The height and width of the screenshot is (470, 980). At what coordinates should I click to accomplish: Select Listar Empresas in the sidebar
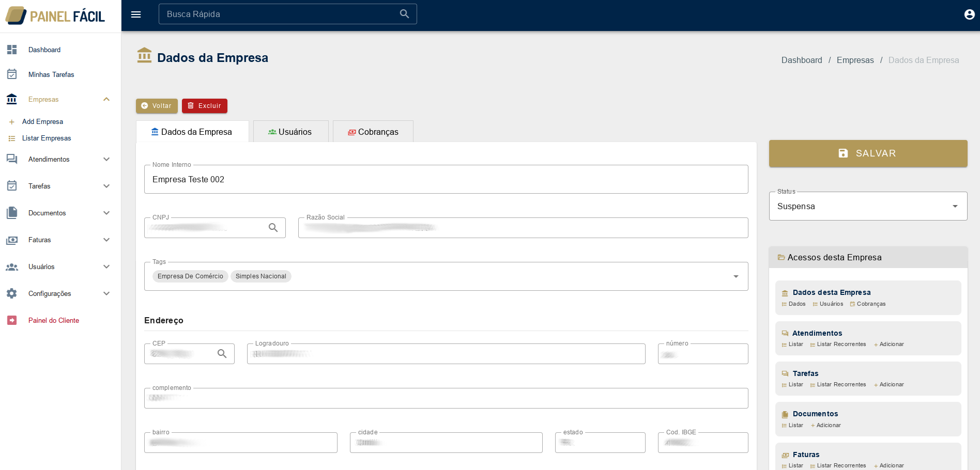[47, 138]
